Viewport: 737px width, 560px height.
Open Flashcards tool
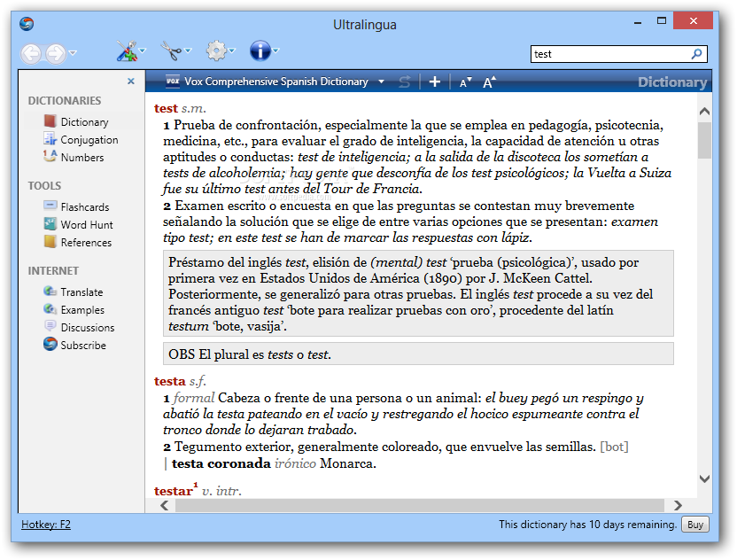click(85, 207)
